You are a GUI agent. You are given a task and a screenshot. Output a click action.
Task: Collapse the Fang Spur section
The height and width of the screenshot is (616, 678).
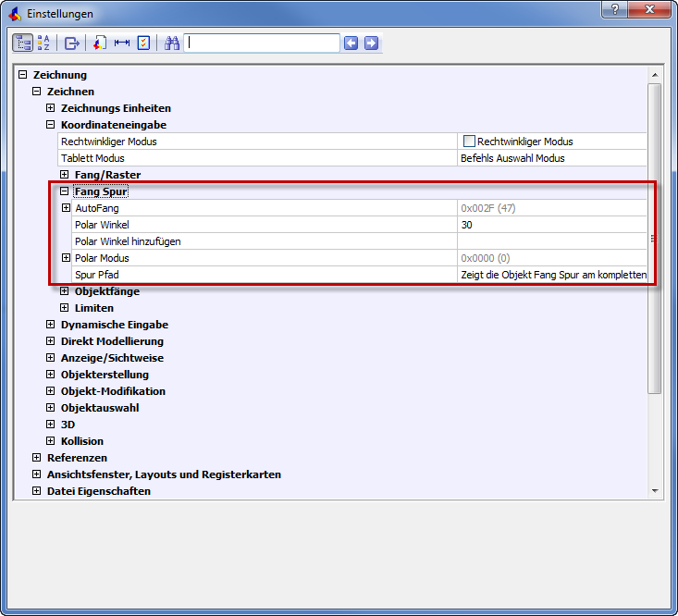(x=65, y=191)
